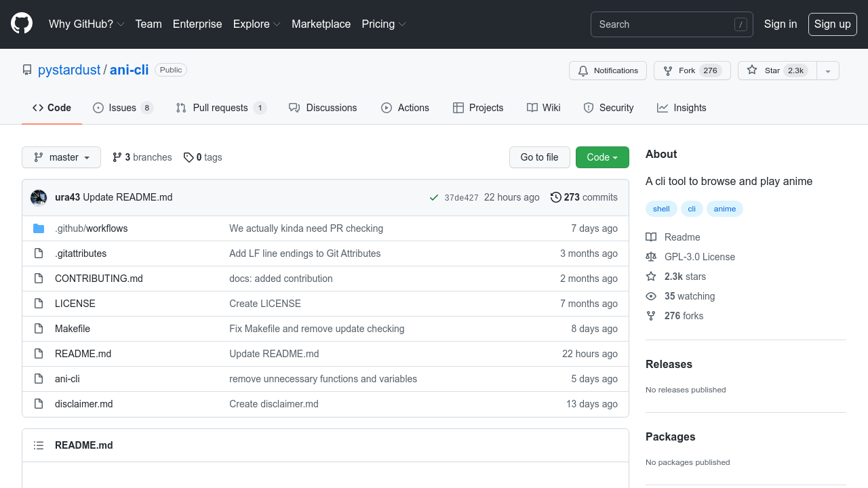Open the Readme link in About
Viewport: 868px width, 488px height.
673,237
